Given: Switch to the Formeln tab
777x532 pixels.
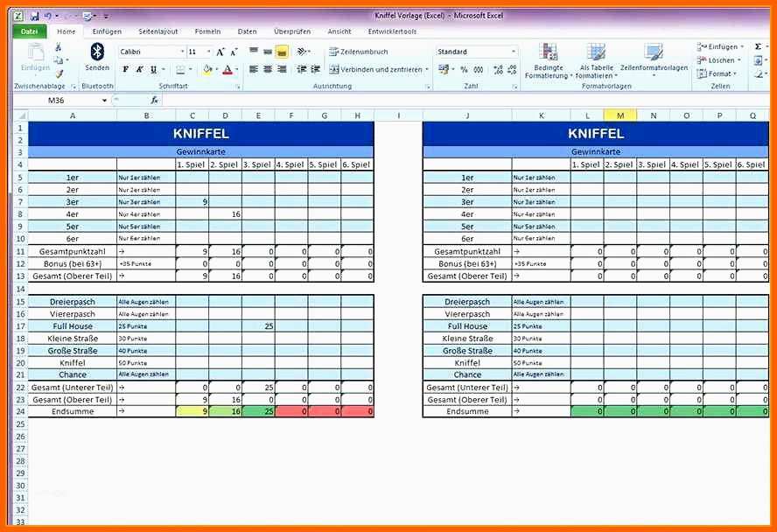Looking at the screenshot, I should click(207, 31).
